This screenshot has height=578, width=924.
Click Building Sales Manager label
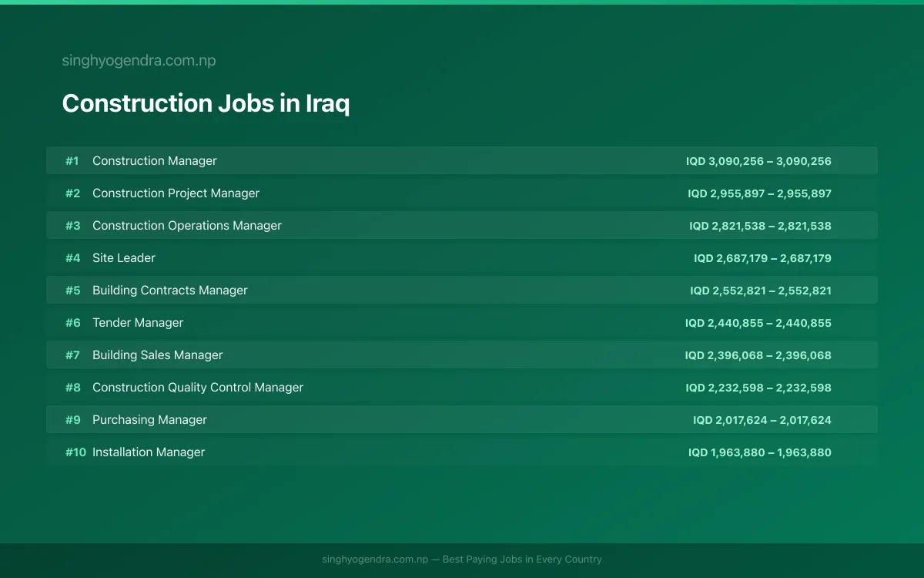[158, 355]
